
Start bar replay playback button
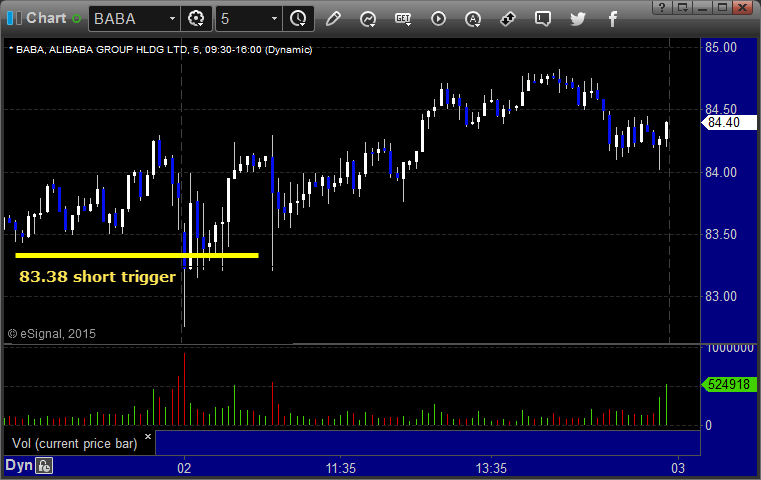click(438, 19)
